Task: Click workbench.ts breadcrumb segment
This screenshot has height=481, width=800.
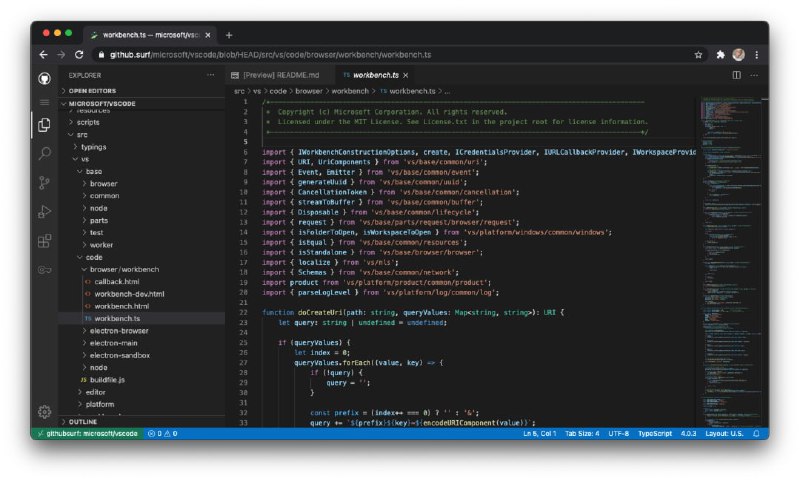Action: click(412, 91)
